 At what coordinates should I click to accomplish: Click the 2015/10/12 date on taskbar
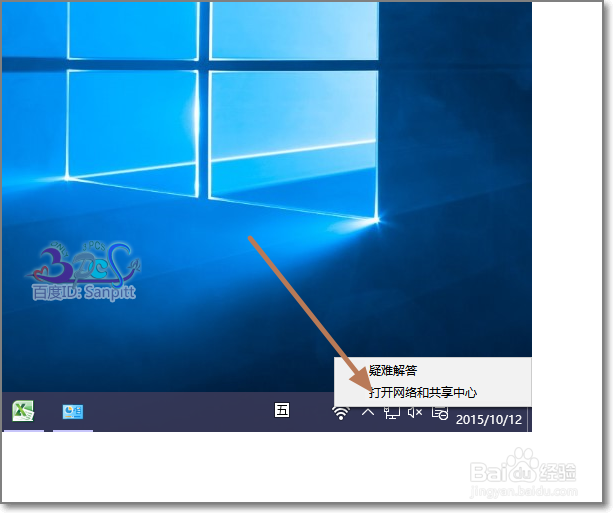click(489, 420)
